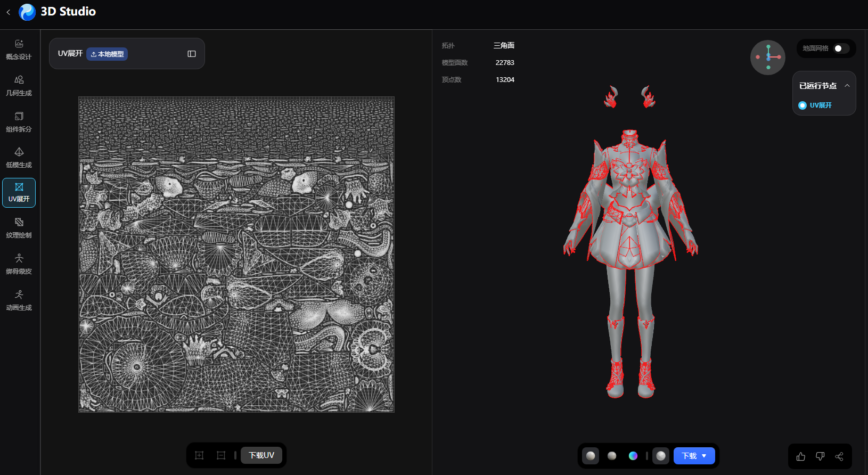The height and width of the screenshot is (475, 868).
Task: Open the 纹理绘制 sidebar section
Action: tap(19, 228)
